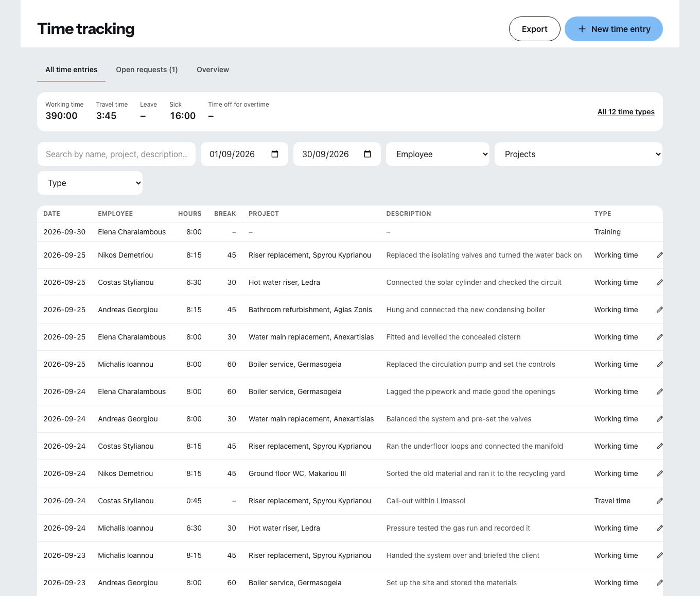Edit the Ground floor WC entry
Screen dimensions: 700x596
(x=659, y=473)
